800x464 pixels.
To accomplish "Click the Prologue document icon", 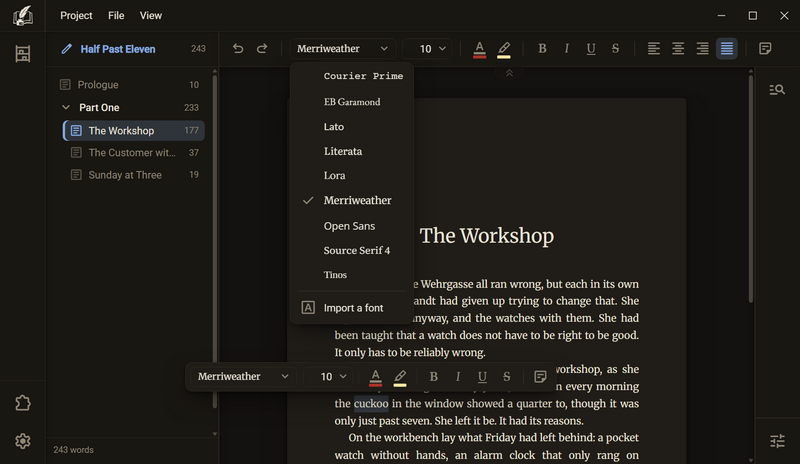I will point(65,85).
